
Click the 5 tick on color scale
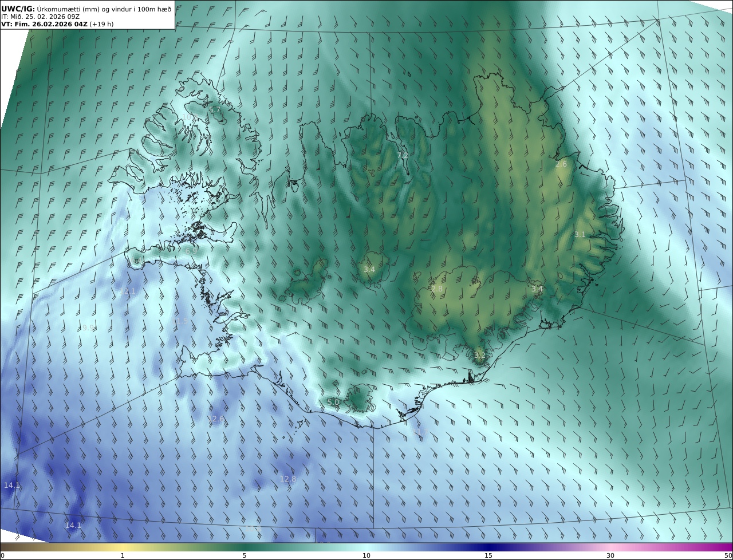[245, 555]
